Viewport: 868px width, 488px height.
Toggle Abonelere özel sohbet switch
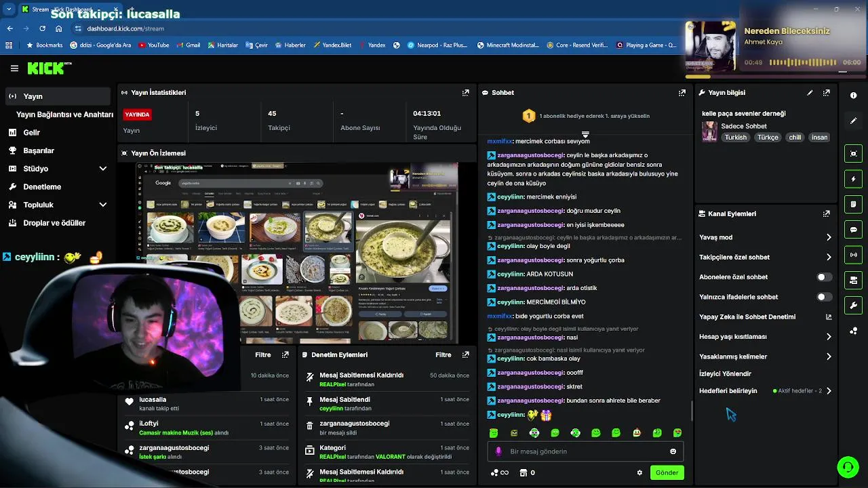pyautogui.click(x=824, y=277)
